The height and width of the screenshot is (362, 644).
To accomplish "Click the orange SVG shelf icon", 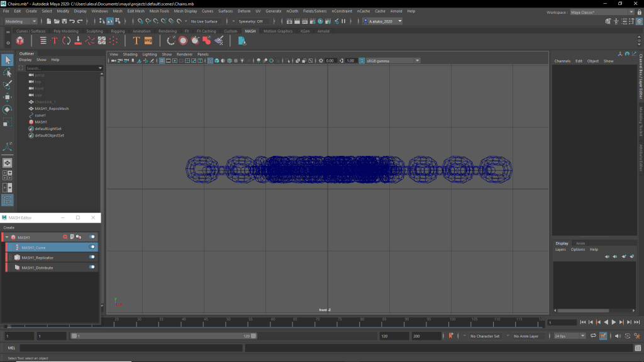I will 148,41.
